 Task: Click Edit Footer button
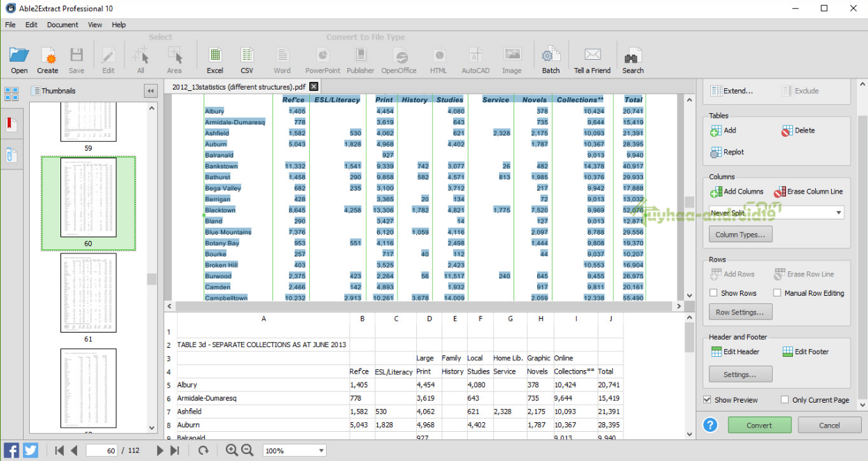[805, 352]
